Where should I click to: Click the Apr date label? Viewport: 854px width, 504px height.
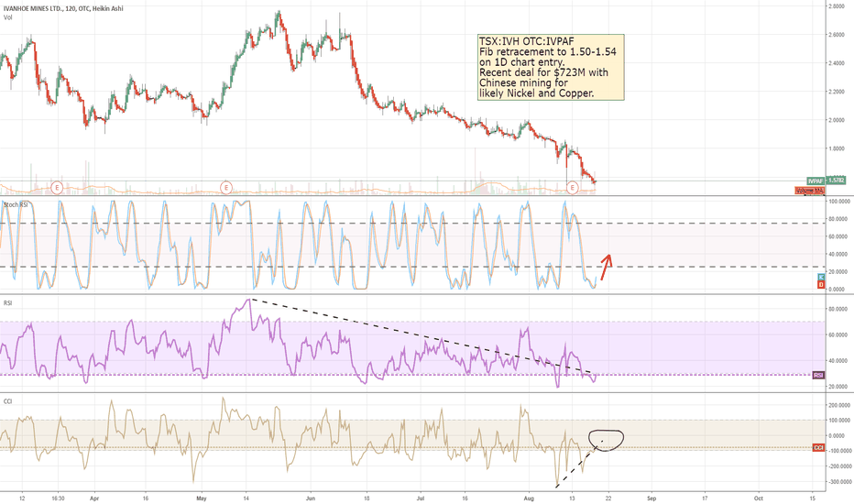[94, 498]
